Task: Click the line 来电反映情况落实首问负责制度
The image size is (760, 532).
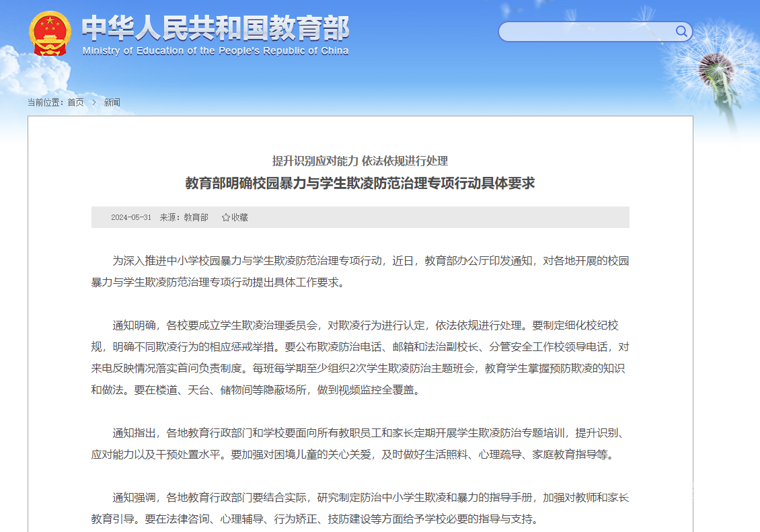Action: click(x=358, y=369)
